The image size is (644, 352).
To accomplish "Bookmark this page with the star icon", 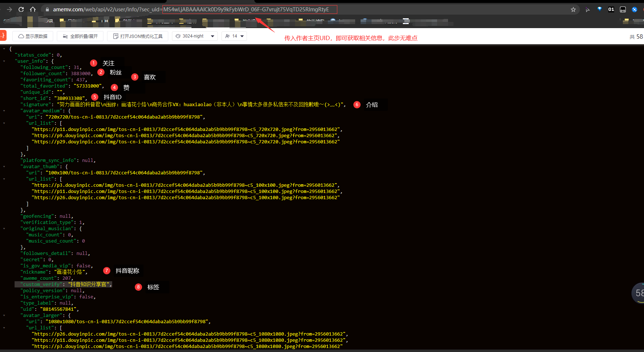I will 573,9.
